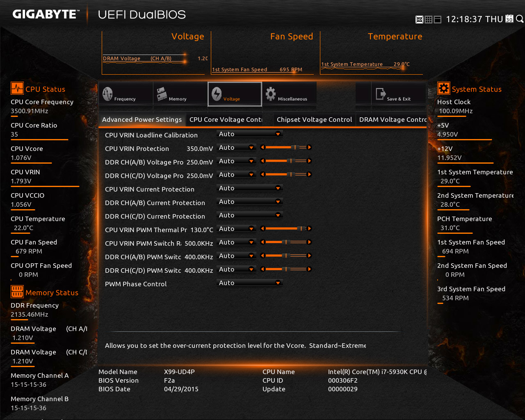Open CPU VRIN Protection Auto dropdown
This screenshot has width=525, height=420.
click(x=237, y=148)
